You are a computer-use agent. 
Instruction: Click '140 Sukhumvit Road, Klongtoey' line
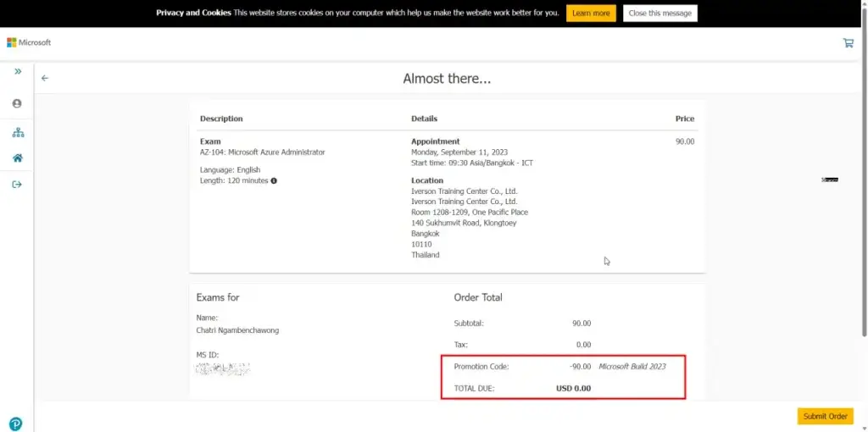464,223
